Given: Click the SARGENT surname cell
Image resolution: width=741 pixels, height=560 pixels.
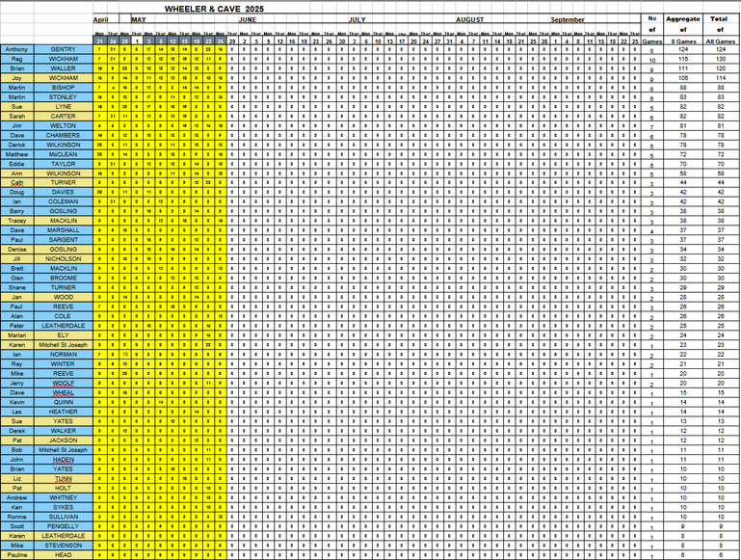Looking at the screenshot, I should coord(64,240).
